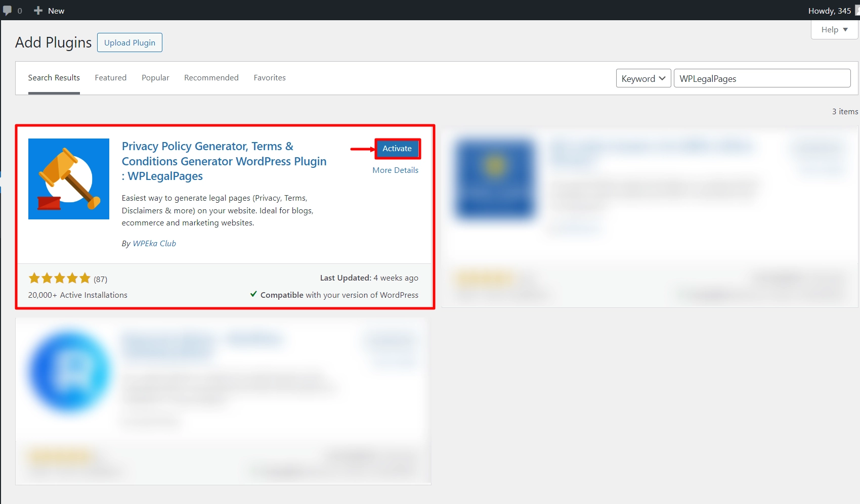This screenshot has height=504, width=860.
Task: Click the Upload Plugin button
Action: coord(130,42)
